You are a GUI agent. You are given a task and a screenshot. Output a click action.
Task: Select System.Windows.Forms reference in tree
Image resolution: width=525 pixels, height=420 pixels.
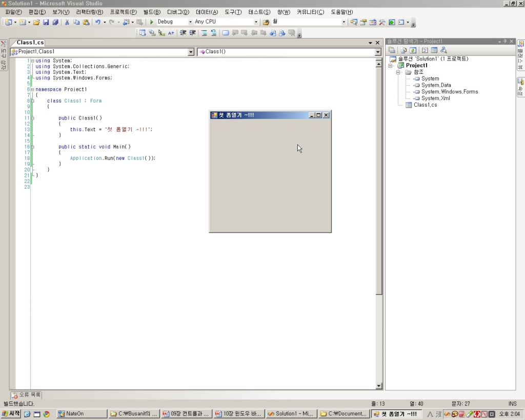(449, 92)
